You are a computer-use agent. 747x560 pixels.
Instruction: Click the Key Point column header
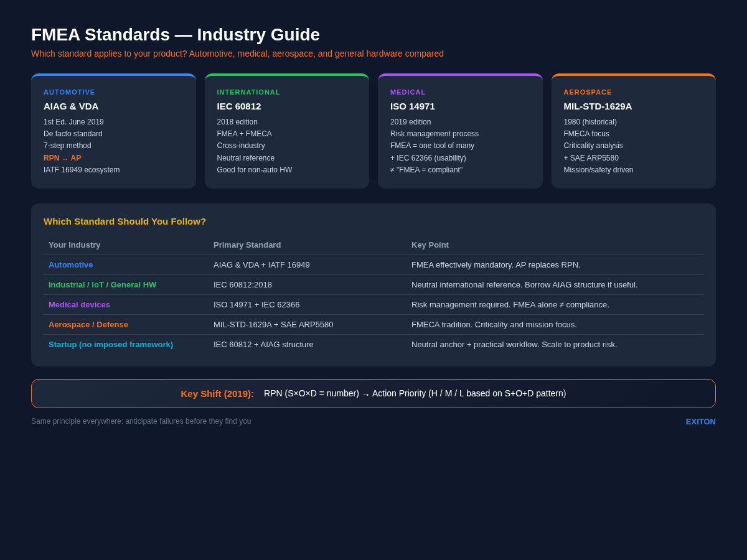click(x=430, y=245)
